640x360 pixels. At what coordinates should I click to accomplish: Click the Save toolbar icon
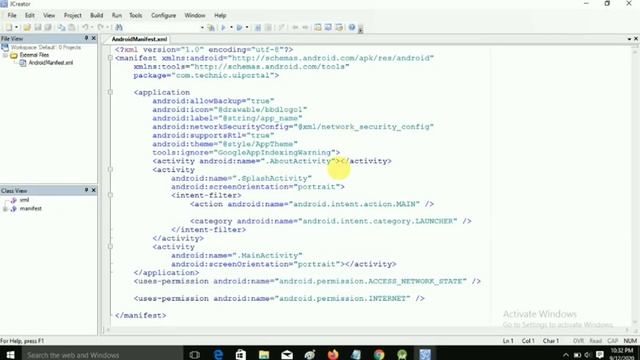pyautogui.click(x=38, y=27)
